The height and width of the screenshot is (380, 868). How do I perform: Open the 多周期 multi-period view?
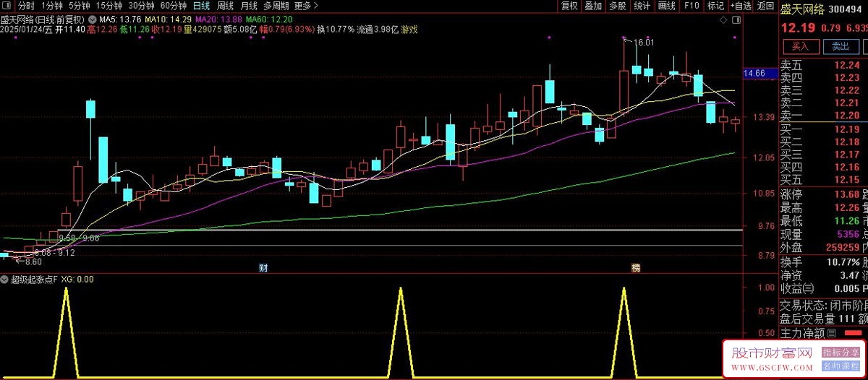[276, 6]
